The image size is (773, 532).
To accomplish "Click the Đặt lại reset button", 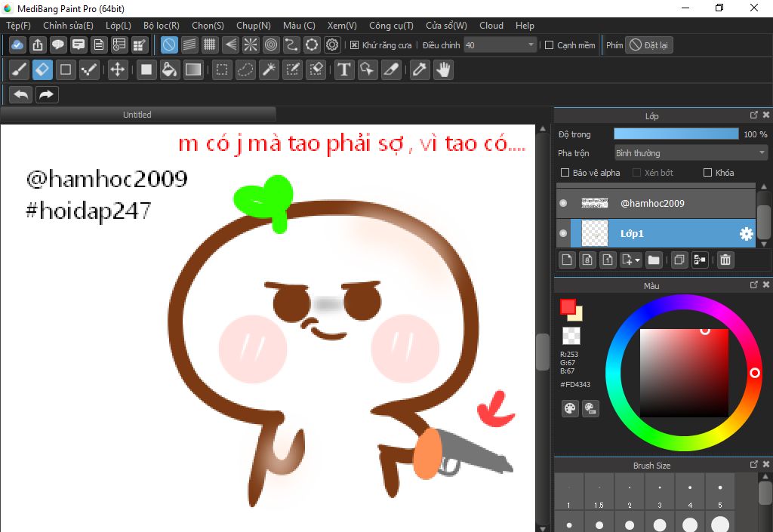I will pyautogui.click(x=648, y=45).
